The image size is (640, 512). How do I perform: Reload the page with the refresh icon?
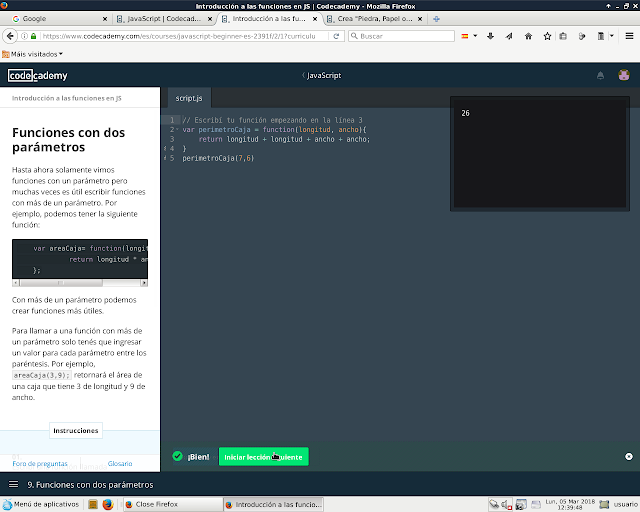tap(336, 36)
